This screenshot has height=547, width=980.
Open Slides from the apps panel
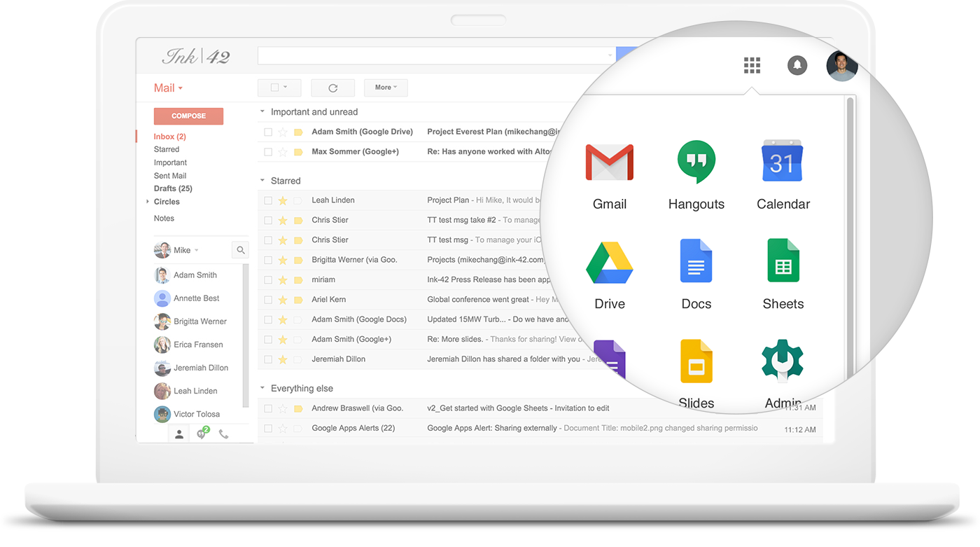pos(696,375)
